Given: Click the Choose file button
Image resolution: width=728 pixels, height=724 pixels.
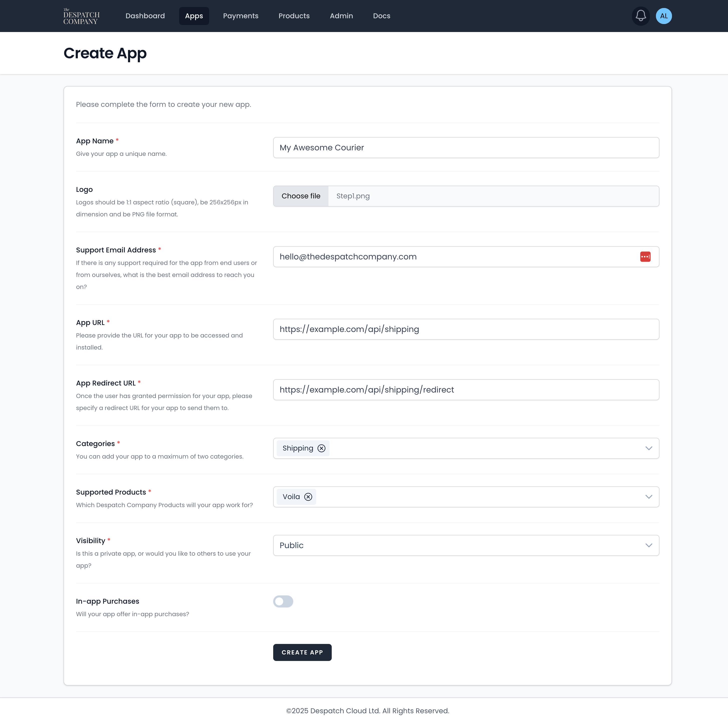Looking at the screenshot, I should (301, 196).
